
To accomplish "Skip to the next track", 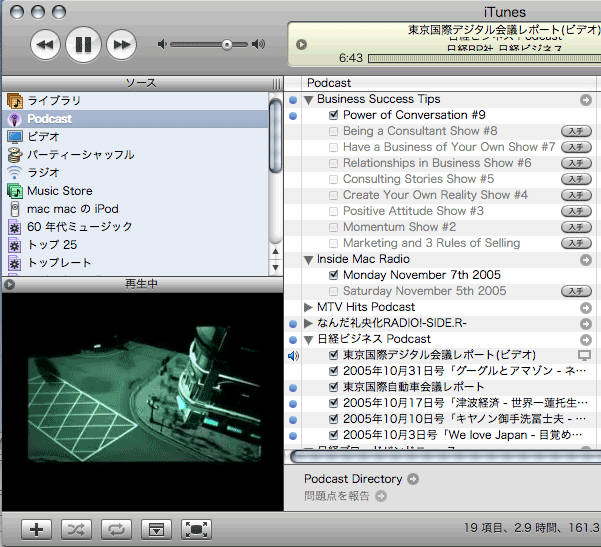I will (x=121, y=44).
